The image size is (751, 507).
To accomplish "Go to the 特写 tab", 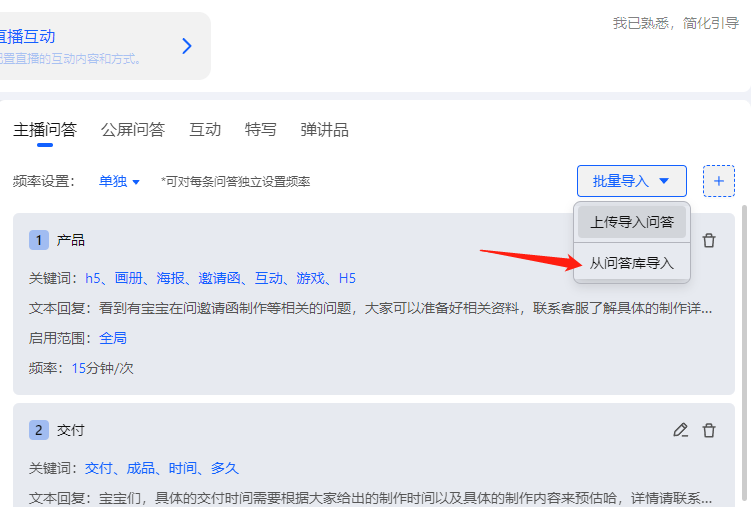I will pyautogui.click(x=261, y=129).
